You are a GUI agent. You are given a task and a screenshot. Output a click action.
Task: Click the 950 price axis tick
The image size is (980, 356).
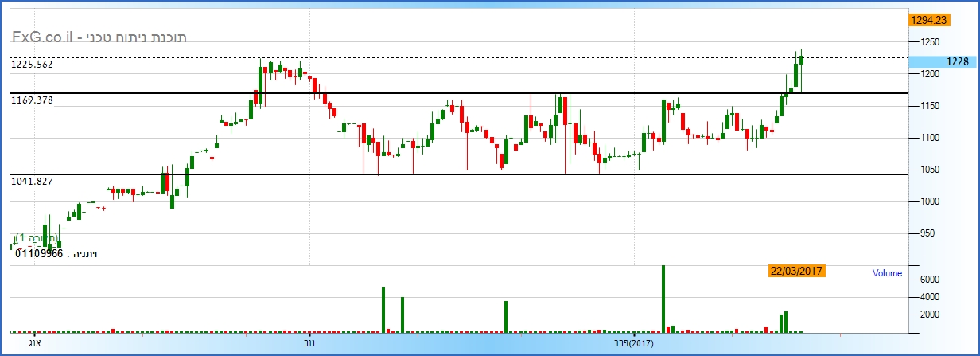click(x=928, y=233)
